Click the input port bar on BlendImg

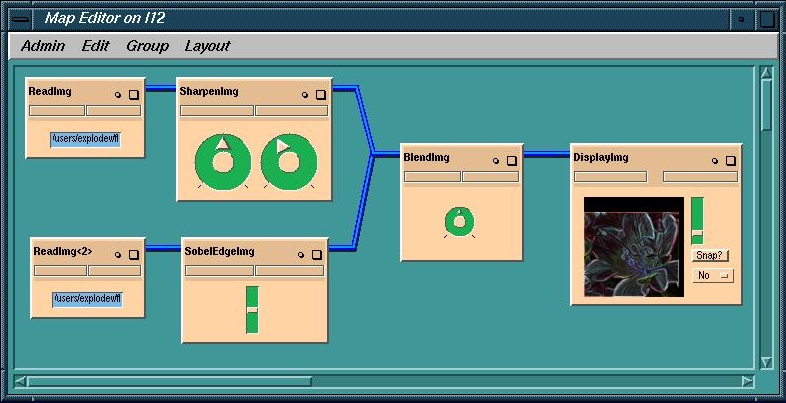tap(432, 176)
